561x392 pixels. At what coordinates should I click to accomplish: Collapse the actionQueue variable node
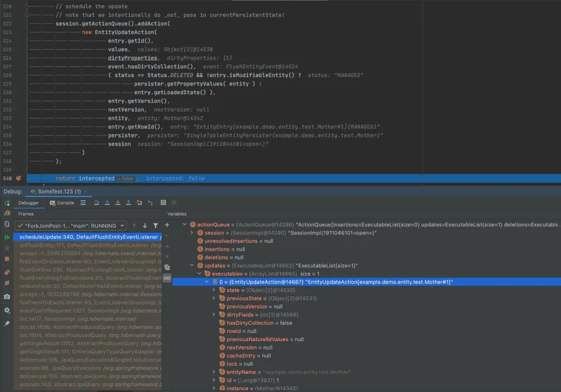[184, 224]
